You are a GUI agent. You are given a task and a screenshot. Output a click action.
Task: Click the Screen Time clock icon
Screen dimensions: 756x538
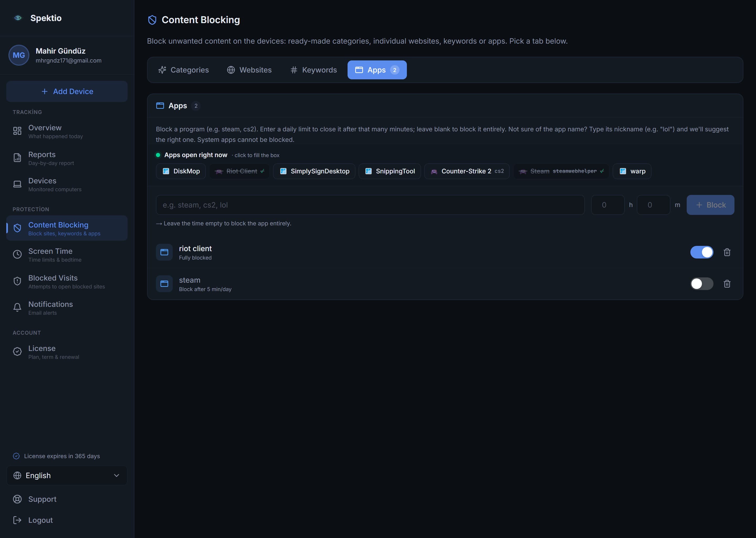[x=17, y=255]
